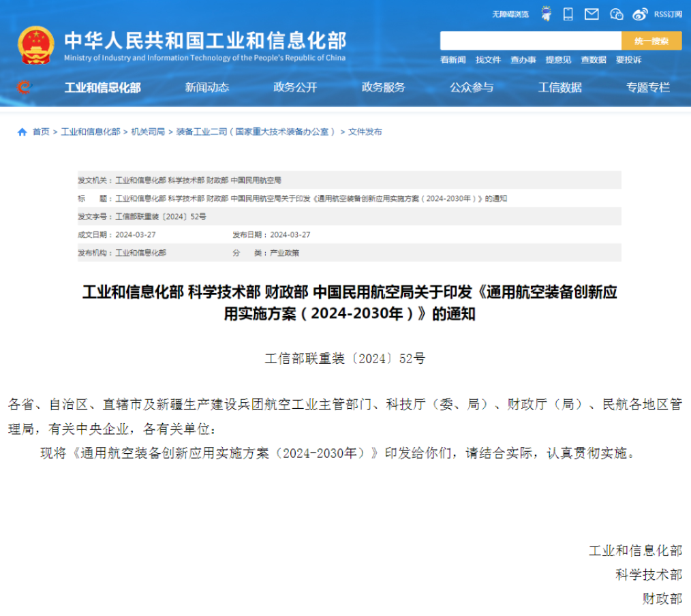Click 成文日期 2024-03-27 value

pos(136,235)
